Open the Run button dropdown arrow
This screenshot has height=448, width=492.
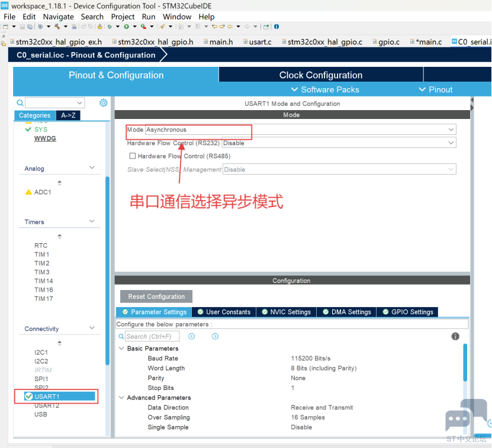tap(134, 27)
